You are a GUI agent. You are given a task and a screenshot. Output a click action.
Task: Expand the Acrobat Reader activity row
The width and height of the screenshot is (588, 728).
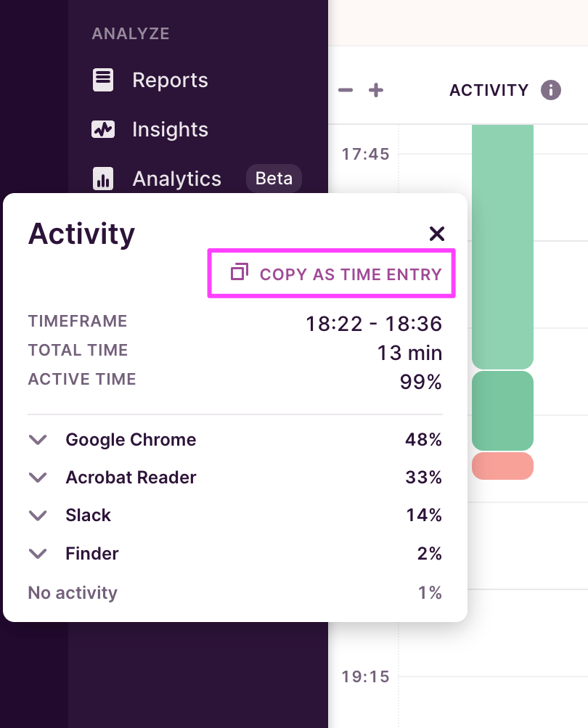point(38,478)
